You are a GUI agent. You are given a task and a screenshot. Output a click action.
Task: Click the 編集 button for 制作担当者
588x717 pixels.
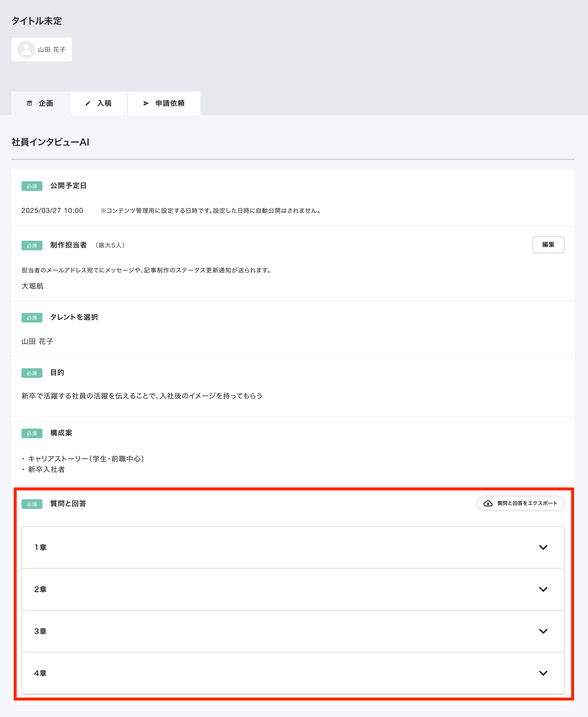pos(548,244)
